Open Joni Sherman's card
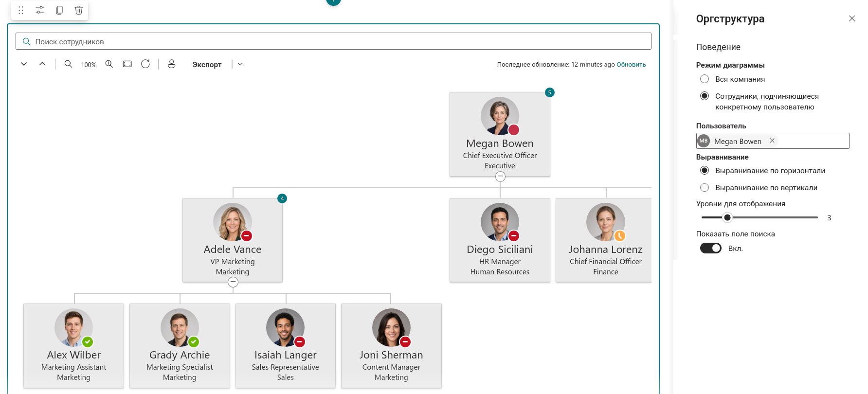Image resolution: width=868 pixels, height=394 pixels. 391,345
